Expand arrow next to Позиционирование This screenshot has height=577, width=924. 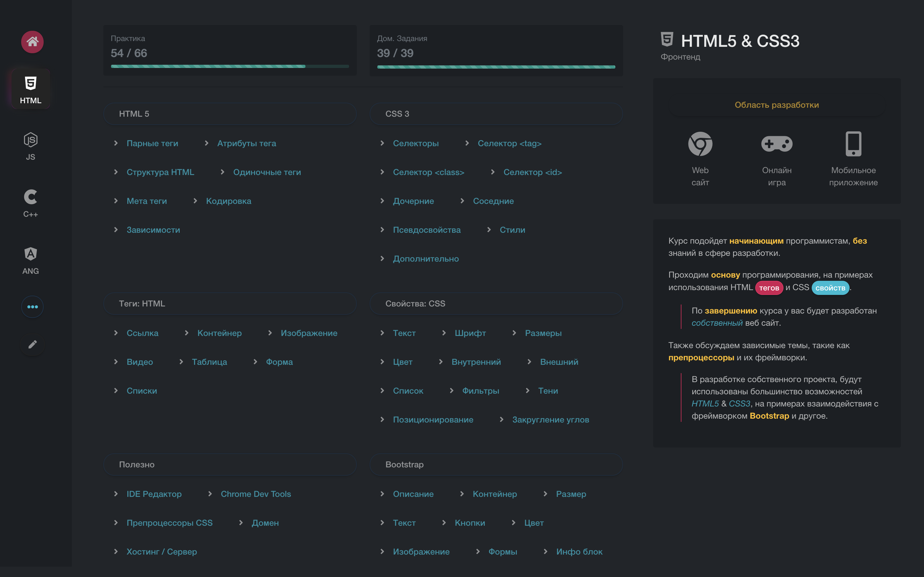click(x=382, y=419)
